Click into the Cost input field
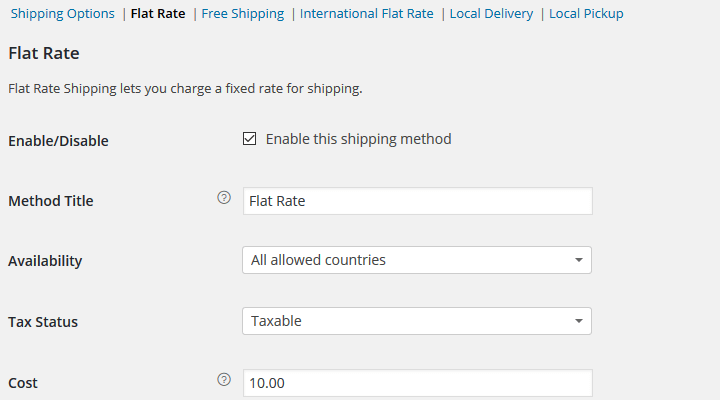Viewport: 720px width, 400px height. [x=417, y=383]
